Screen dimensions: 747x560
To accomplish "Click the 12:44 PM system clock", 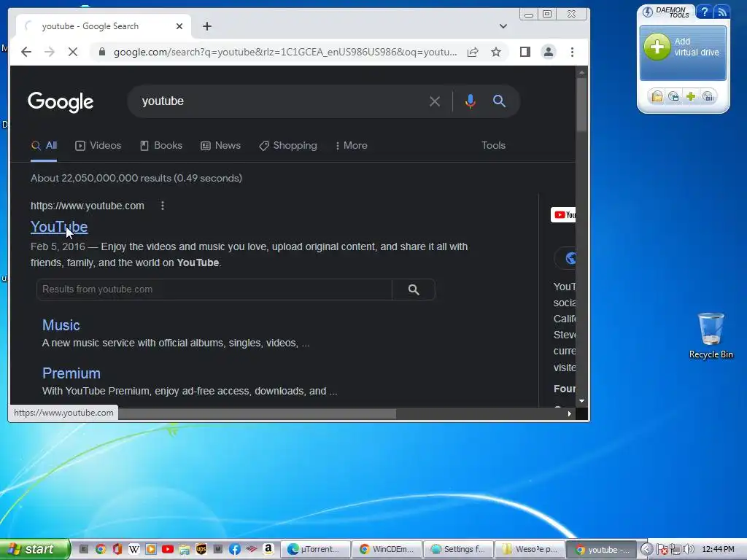I will pyautogui.click(x=718, y=549).
